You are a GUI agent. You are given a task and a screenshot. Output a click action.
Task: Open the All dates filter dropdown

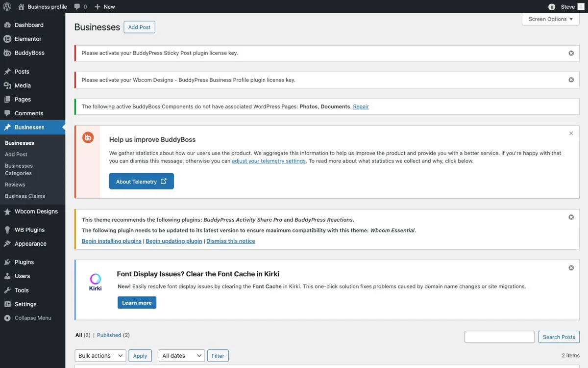pyautogui.click(x=181, y=355)
